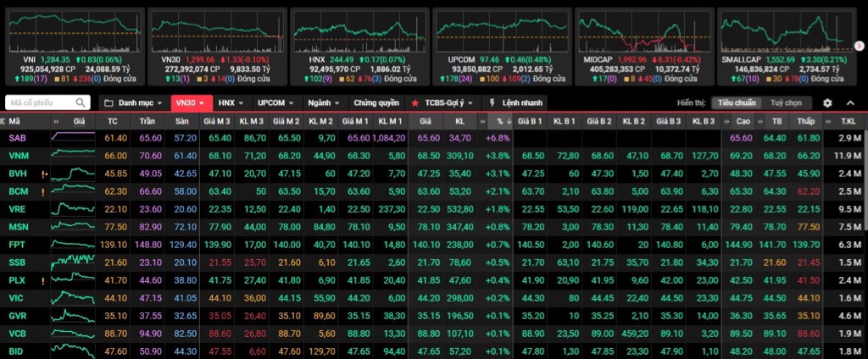Click the SAB stock ticker
The height and width of the screenshot is (359, 868).
18,137
